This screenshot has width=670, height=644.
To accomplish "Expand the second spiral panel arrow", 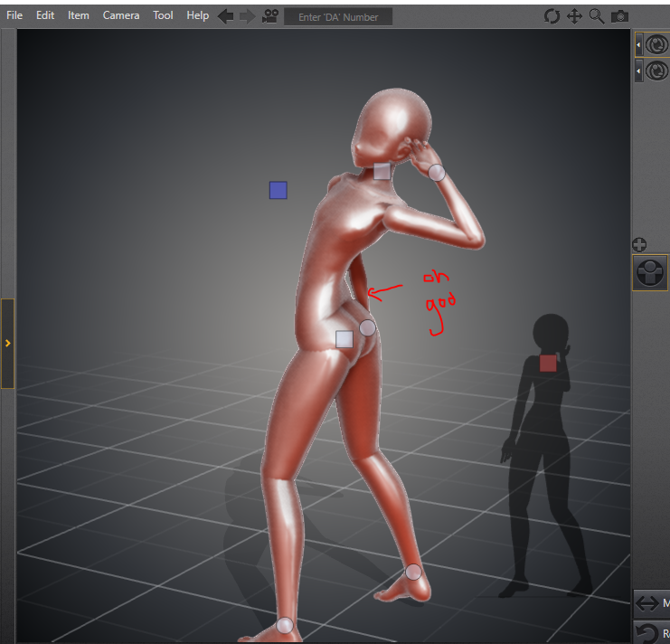I will point(638,71).
